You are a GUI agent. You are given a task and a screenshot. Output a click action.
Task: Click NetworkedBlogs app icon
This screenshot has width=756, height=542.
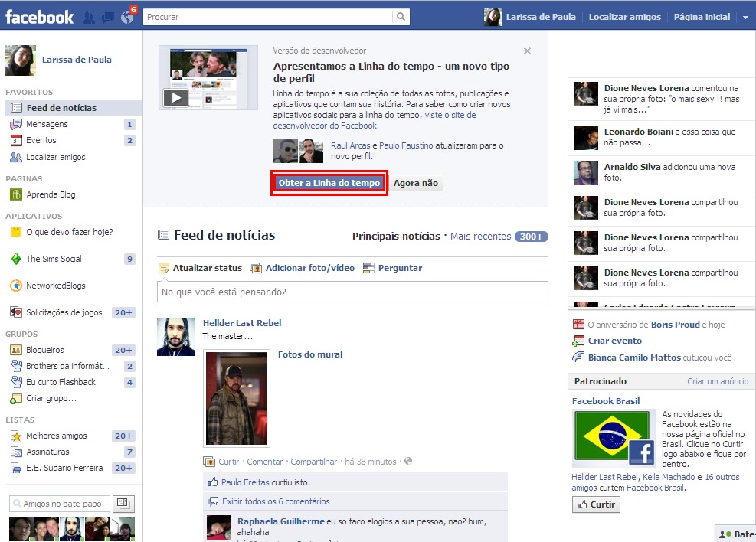pyautogui.click(x=16, y=286)
